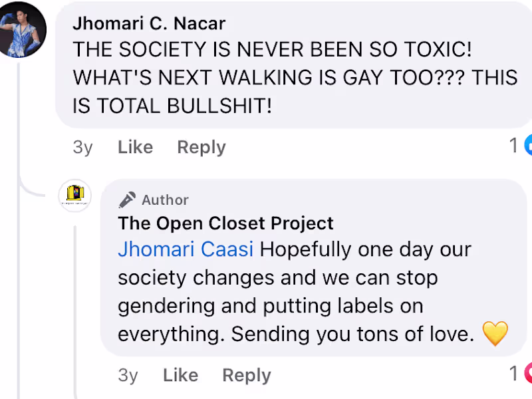Click the 3y timestamp under Jhomari's comment

pyautogui.click(x=82, y=147)
